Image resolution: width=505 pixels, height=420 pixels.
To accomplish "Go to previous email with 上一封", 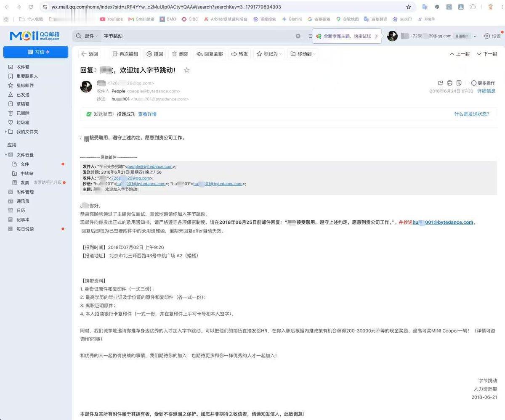I will 460,54.
